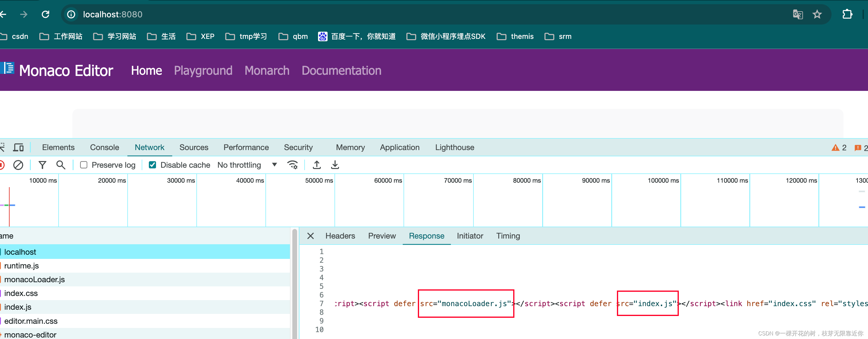Uncheck the Disable cache checkbox
Screen dimensions: 868x339
(152, 165)
